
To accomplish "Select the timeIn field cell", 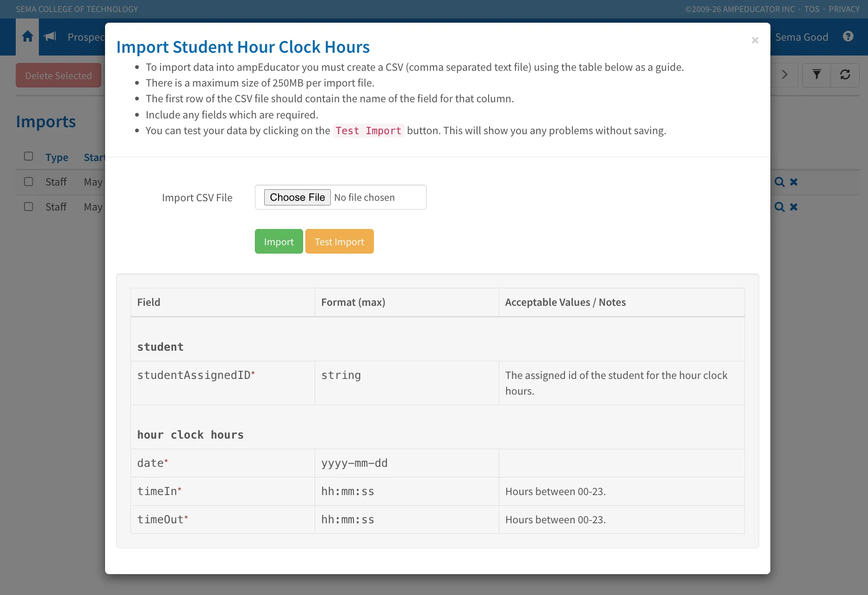I will [x=223, y=491].
